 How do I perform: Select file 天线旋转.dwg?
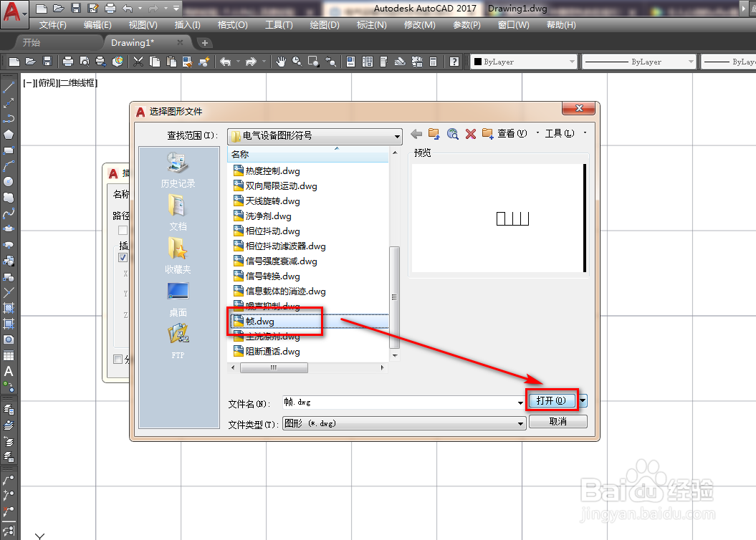coord(267,201)
